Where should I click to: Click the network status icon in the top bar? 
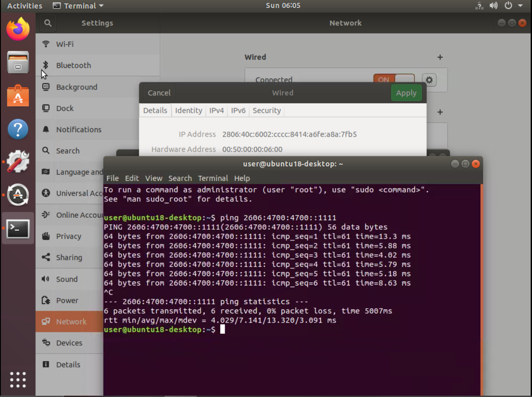pos(478,6)
